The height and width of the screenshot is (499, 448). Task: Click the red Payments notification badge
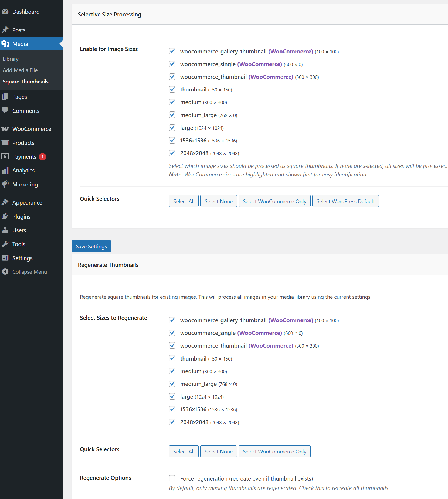42,157
